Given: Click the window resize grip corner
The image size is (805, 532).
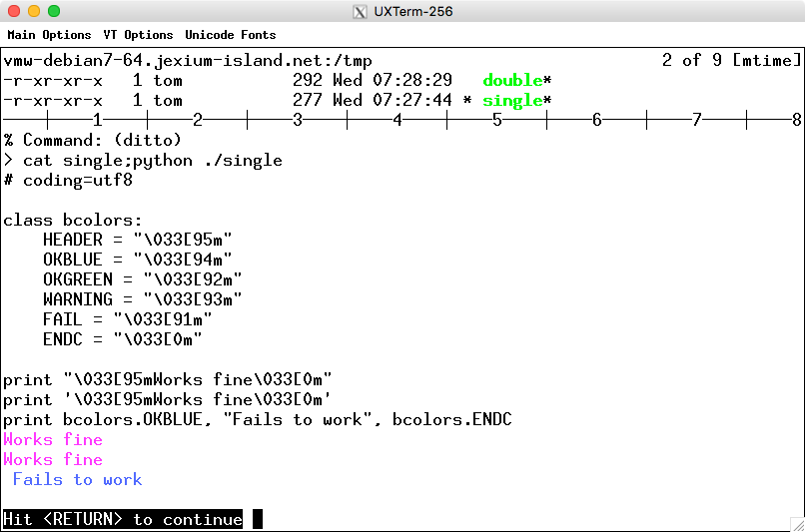Looking at the screenshot, I should pyautogui.click(x=797, y=524).
